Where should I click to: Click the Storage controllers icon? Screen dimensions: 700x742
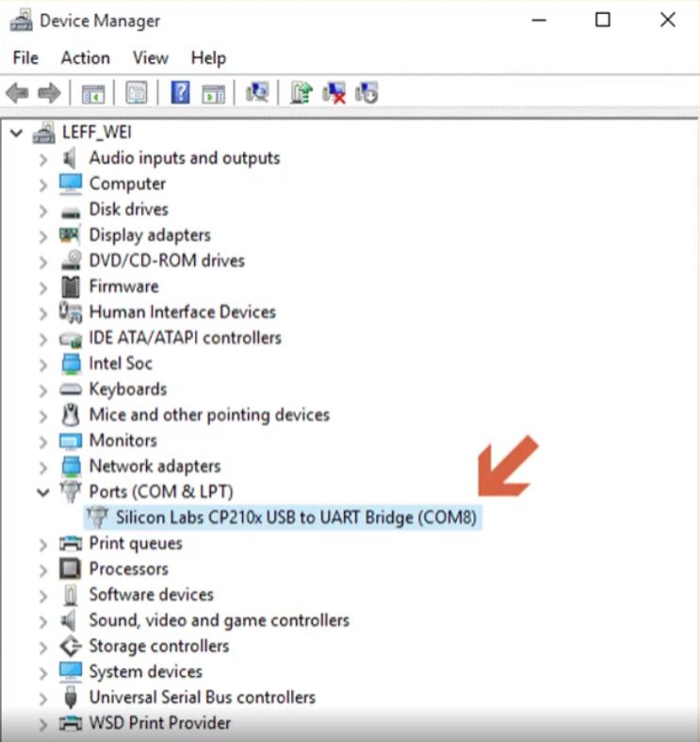(71, 646)
